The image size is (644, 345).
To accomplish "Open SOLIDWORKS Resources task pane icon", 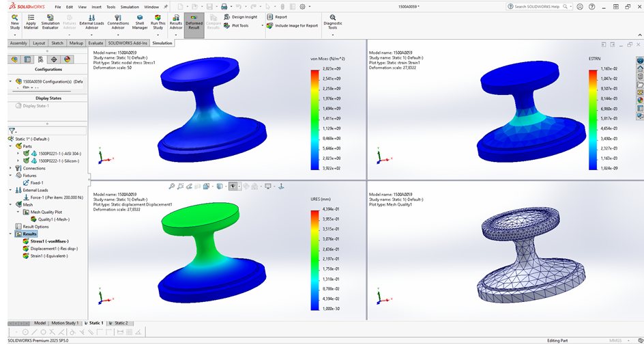I will (x=640, y=68).
